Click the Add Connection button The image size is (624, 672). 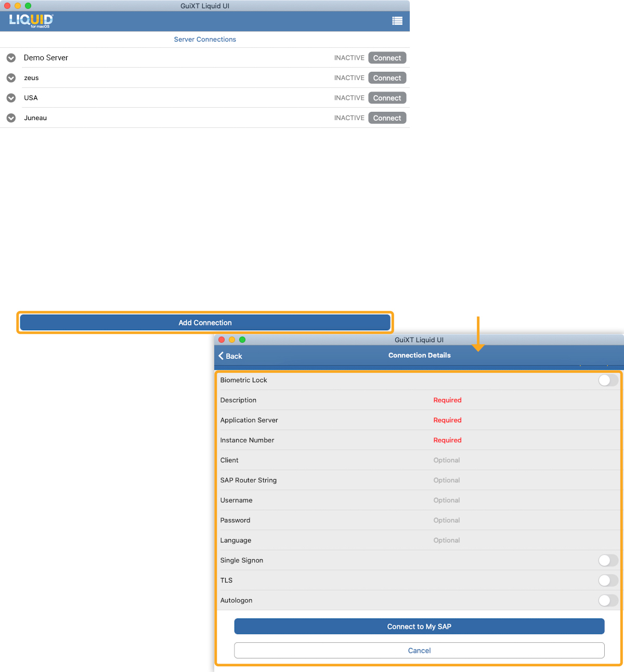205,322
